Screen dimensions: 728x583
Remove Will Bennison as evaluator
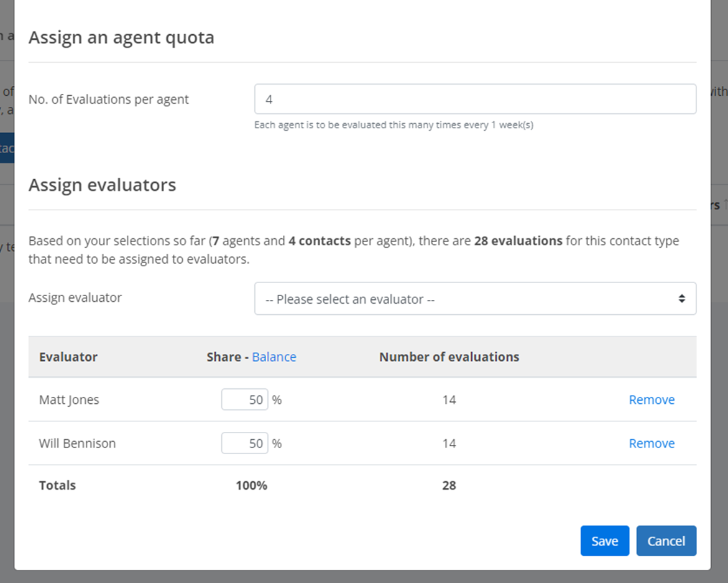point(652,443)
